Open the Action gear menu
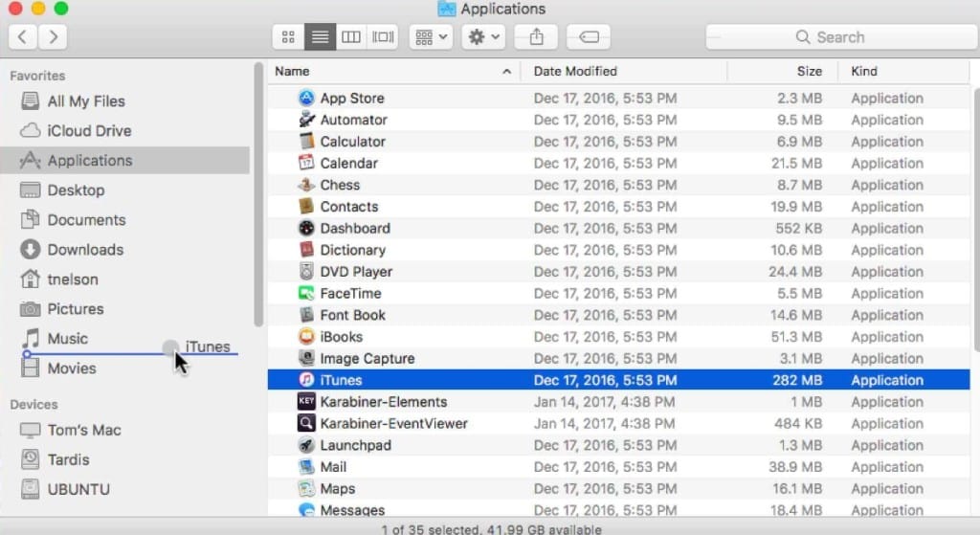The image size is (980, 535). pyautogui.click(x=483, y=37)
